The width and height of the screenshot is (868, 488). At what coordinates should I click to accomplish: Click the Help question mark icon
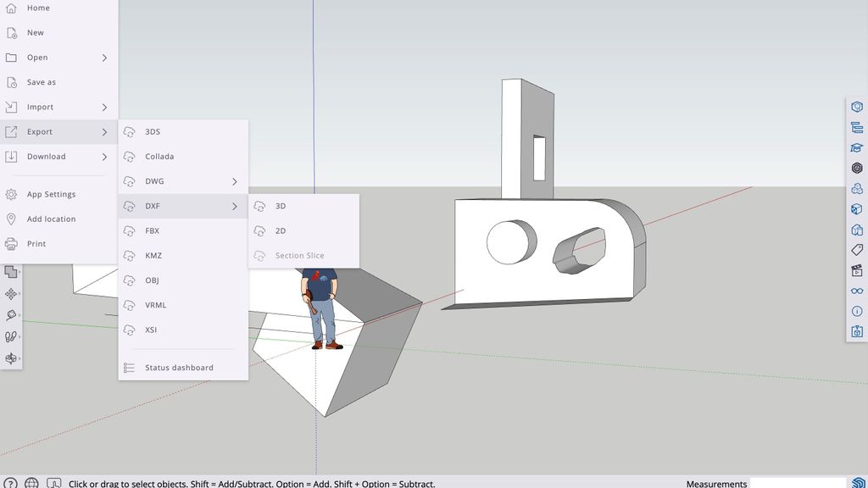(x=10, y=483)
